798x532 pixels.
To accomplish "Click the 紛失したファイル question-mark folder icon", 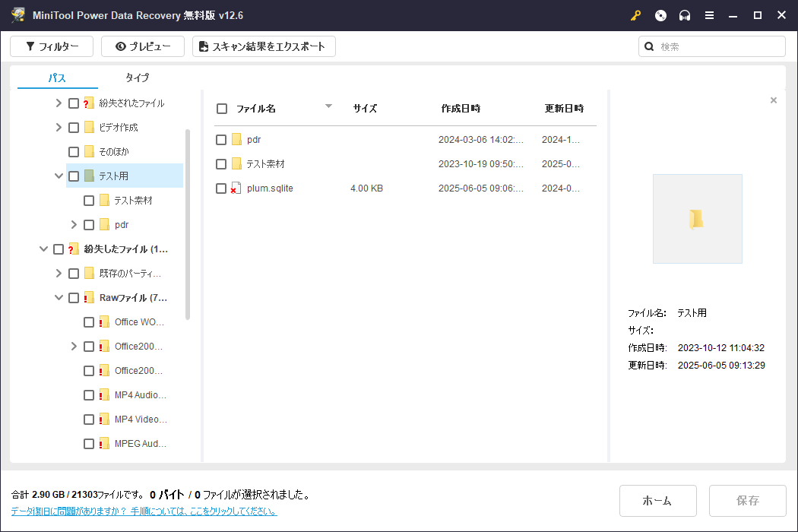I will coord(73,249).
